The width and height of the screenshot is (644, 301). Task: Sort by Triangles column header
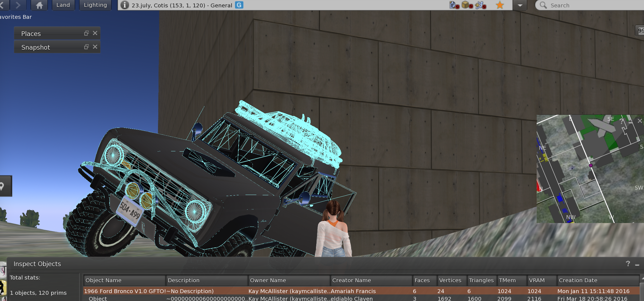(481, 280)
